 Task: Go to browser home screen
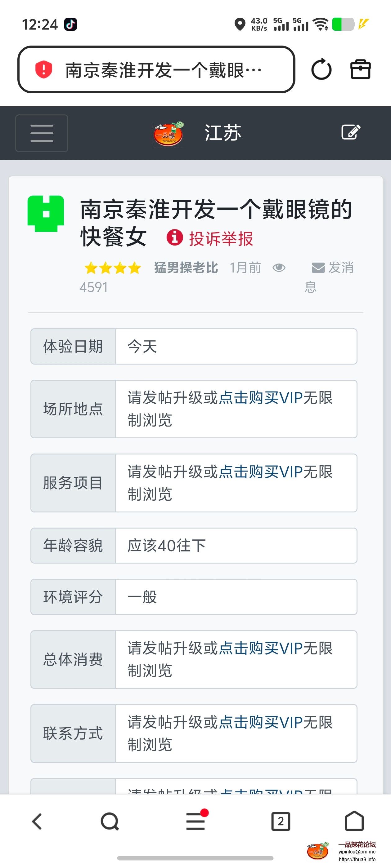click(x=354, y=821)
